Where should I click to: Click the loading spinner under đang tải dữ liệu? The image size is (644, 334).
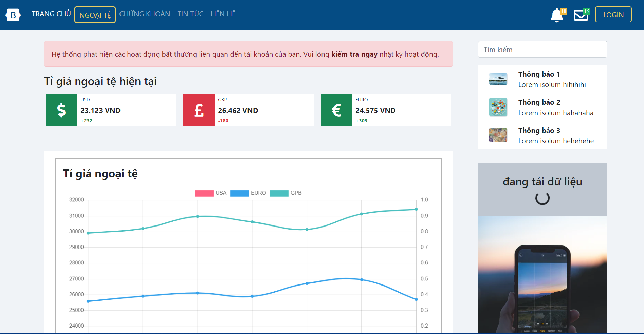(542, 198)
